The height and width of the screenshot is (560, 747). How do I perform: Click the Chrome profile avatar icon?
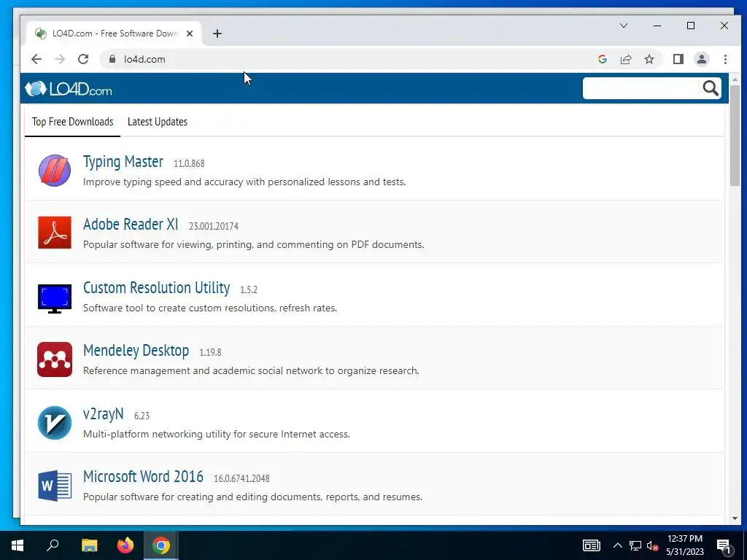pos(701,59)
